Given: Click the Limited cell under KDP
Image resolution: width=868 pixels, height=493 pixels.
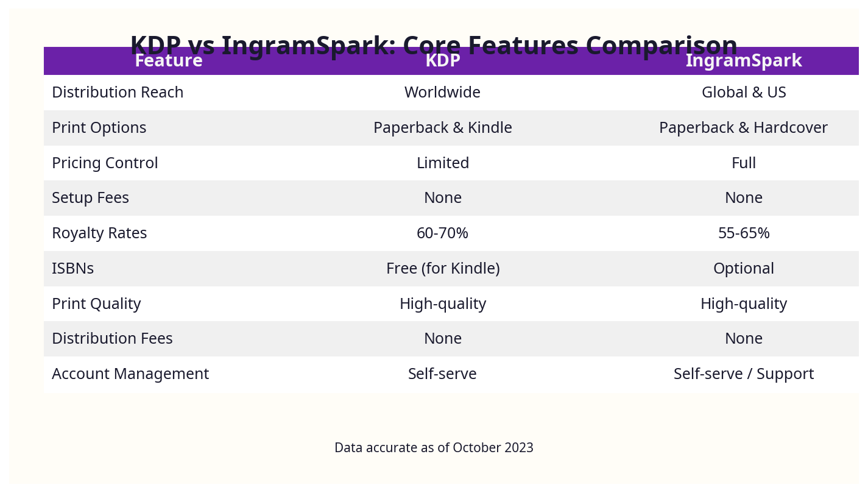Looking at the screenshot, I should [x=443, y=163].
